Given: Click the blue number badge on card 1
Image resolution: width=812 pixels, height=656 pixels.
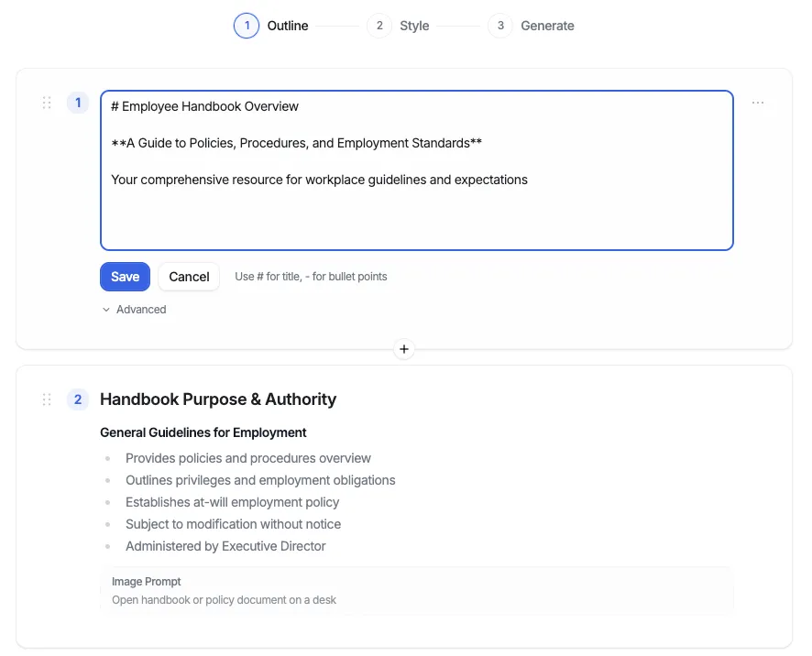Looking at the screenshot, I should 78,103.
